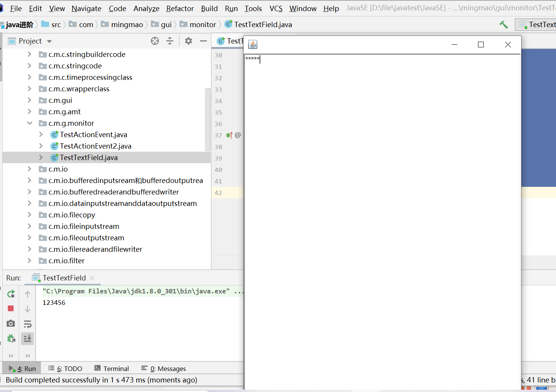556x392 pixels.
Task: Open the Navigate menu
Action: tap(86, 8)
